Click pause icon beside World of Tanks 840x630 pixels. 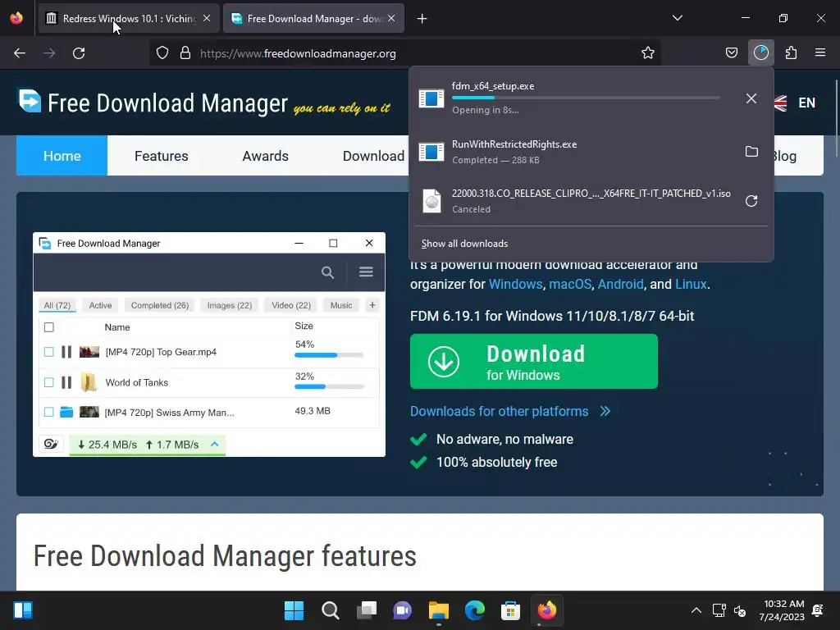[66, 382]
